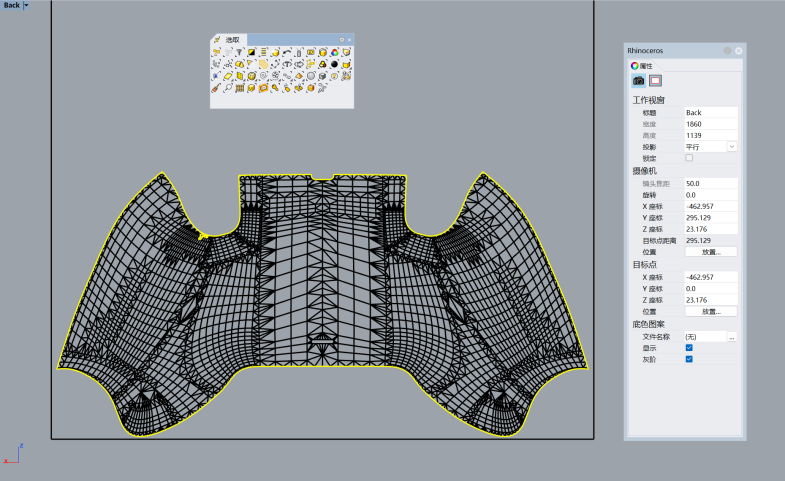Click the funnel filter icon in 选取 toolbar
Viewport: 785px width, 481px height.
coord(239,52)
